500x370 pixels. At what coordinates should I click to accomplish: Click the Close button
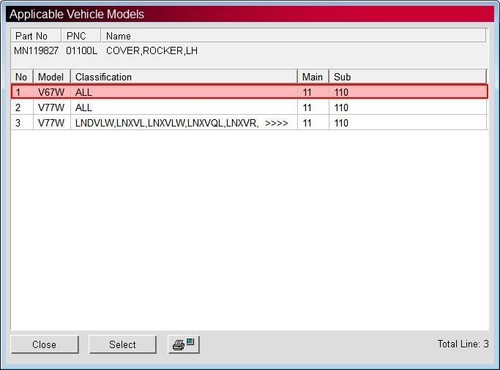click(45, 344)
